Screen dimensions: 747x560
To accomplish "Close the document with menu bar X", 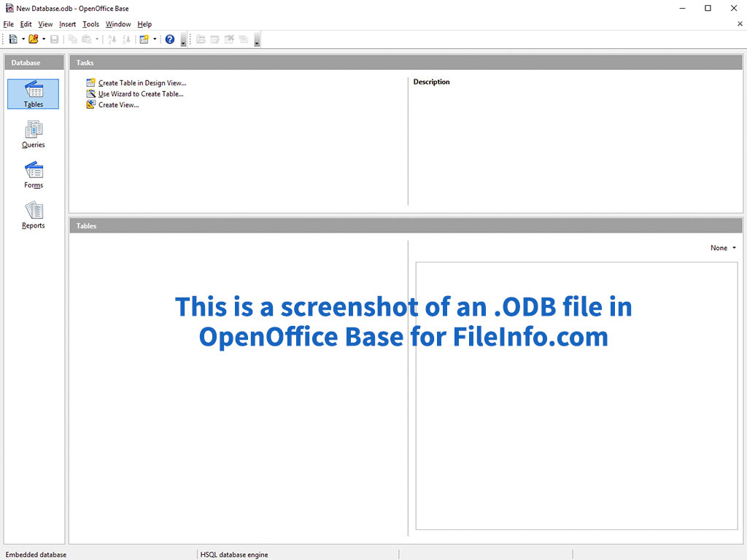I will [740, 24].
